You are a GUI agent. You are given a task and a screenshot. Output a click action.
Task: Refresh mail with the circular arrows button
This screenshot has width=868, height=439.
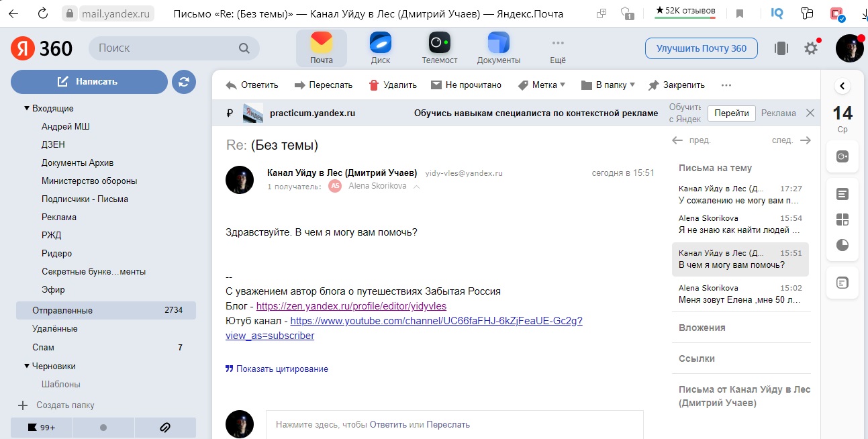coord(184,82)
